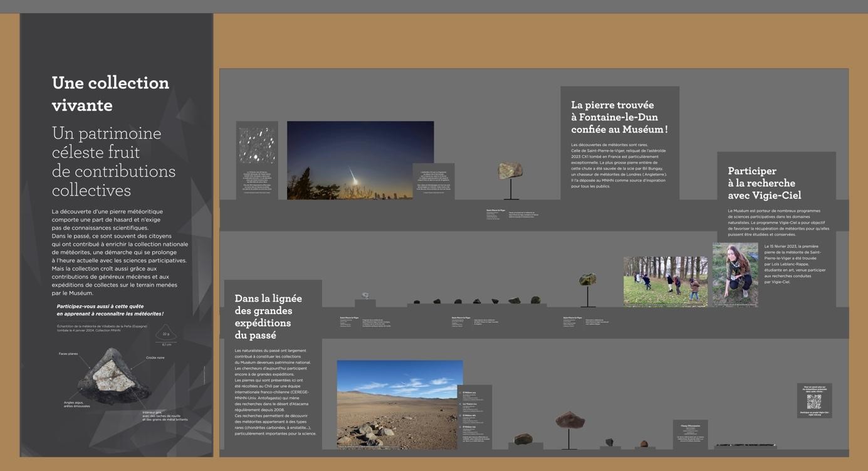Click paragraph "Les découvertes de météorites sont rares"
Viewport: 868px width, 471px height.
[x=619, y=166]
